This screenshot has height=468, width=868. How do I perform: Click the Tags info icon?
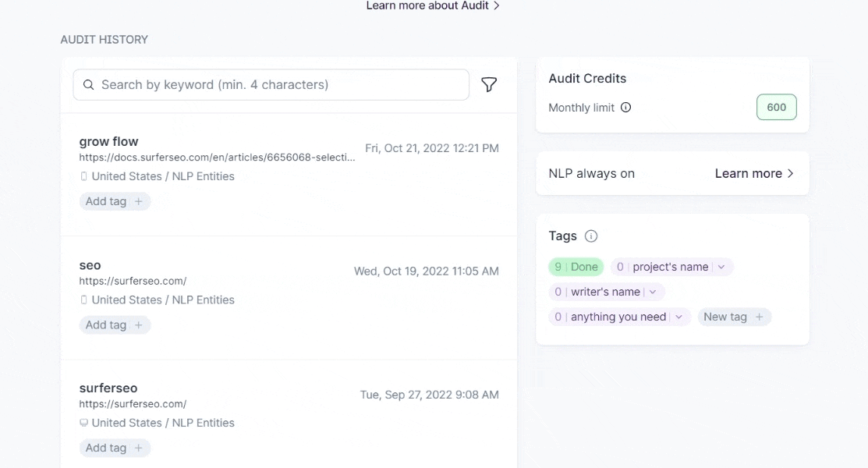[x=591, y=236]
